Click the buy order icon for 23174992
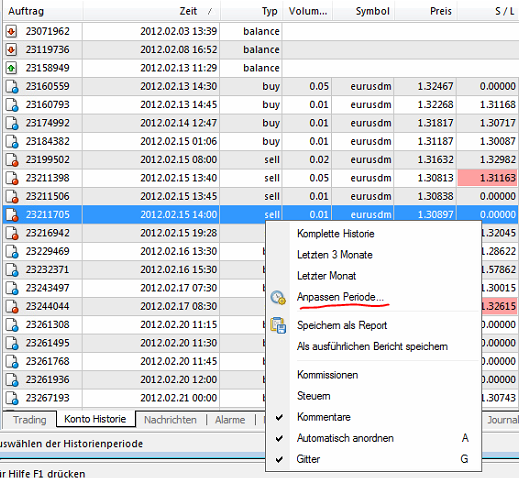Viewport: 519px width, 478px height. click(12, 123)
